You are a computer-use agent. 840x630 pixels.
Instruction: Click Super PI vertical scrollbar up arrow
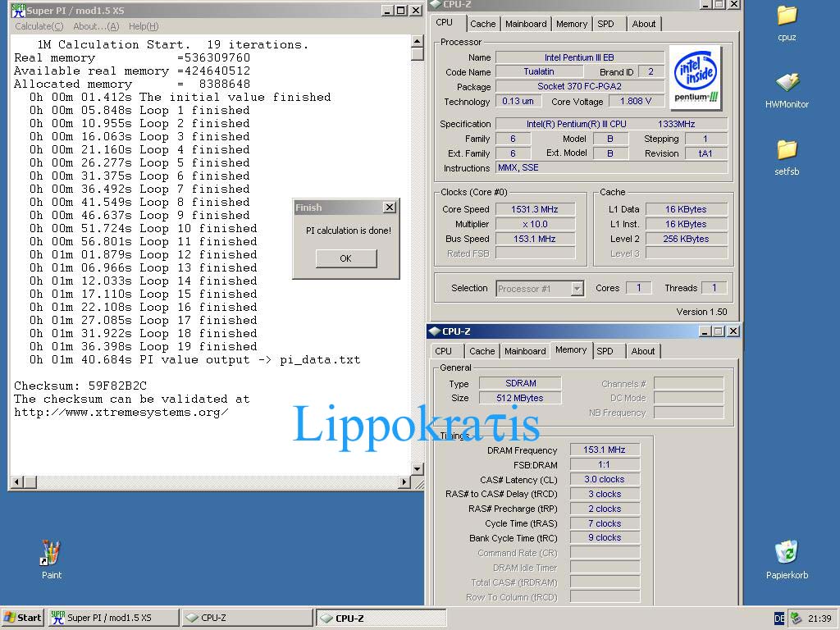pyautogui.click(x=418, y=41)
